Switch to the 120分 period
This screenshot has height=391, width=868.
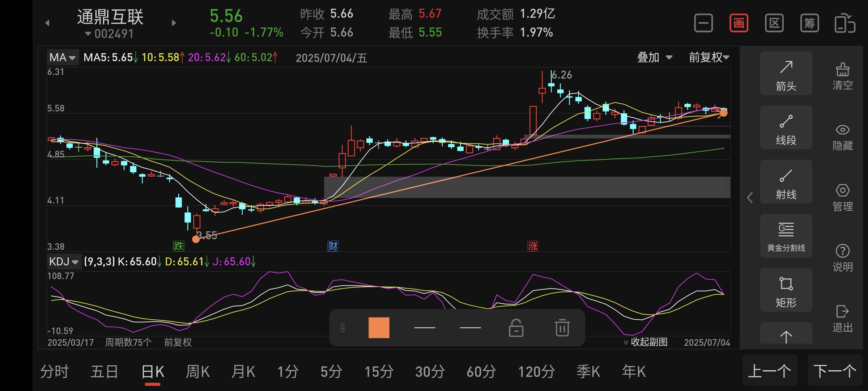pos(537,371)
